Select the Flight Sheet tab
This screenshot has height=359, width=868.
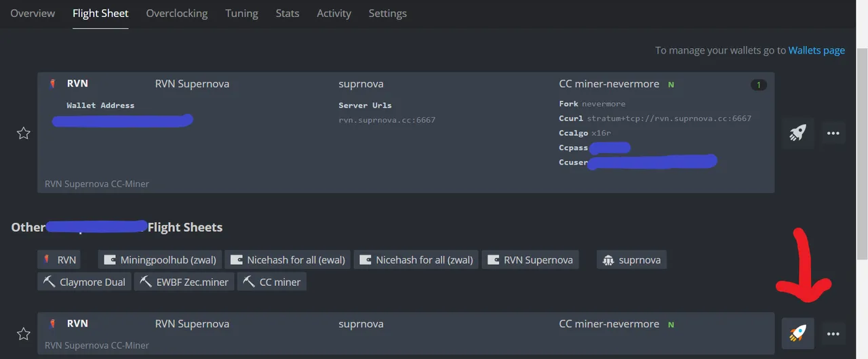tap(100, 13)
